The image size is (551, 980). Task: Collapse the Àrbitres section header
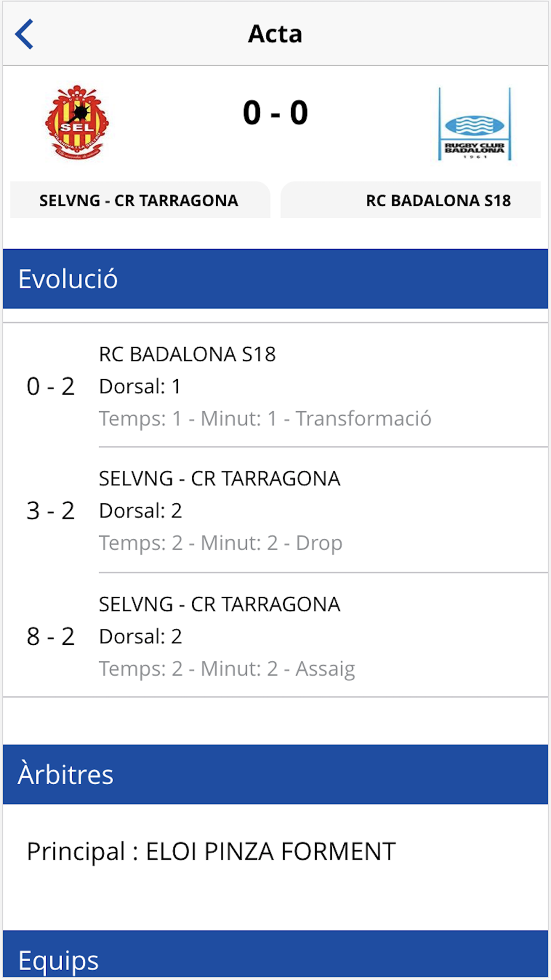[275, 774]
